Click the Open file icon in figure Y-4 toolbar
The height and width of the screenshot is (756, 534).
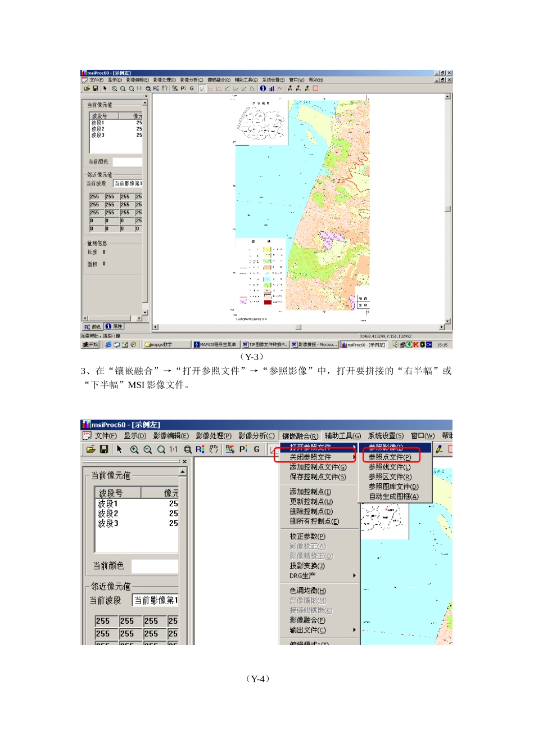(90, 449)
